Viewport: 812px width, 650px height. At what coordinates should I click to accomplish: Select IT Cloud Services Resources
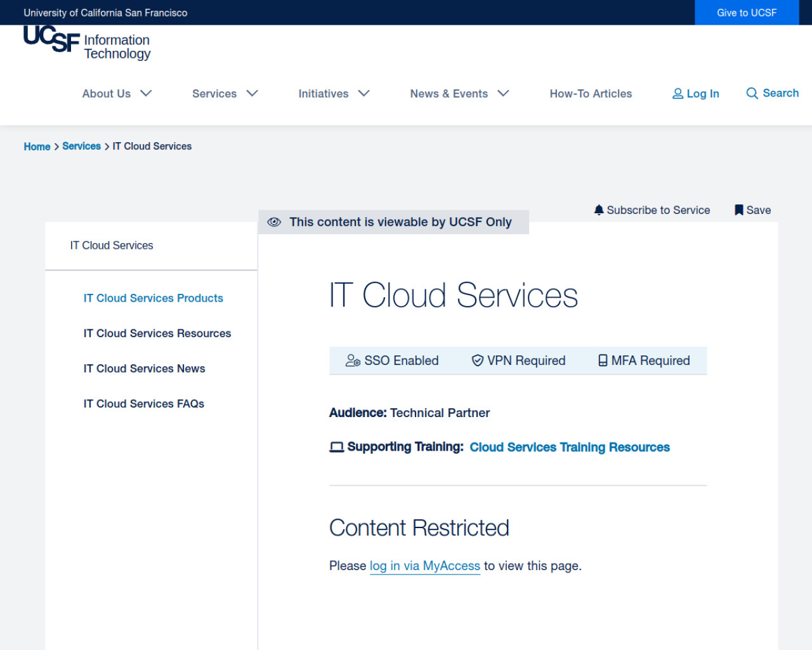(x=157, y=333)
